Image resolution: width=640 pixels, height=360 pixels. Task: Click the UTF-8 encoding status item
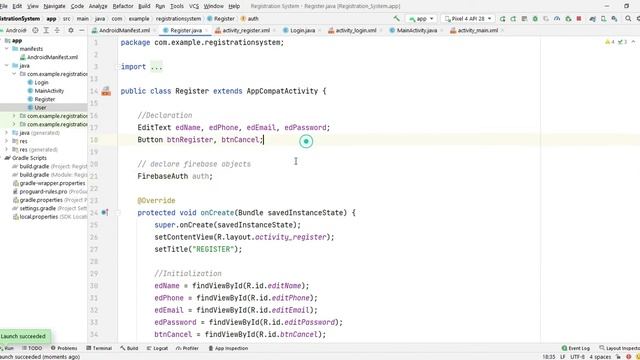coord(577,357)
